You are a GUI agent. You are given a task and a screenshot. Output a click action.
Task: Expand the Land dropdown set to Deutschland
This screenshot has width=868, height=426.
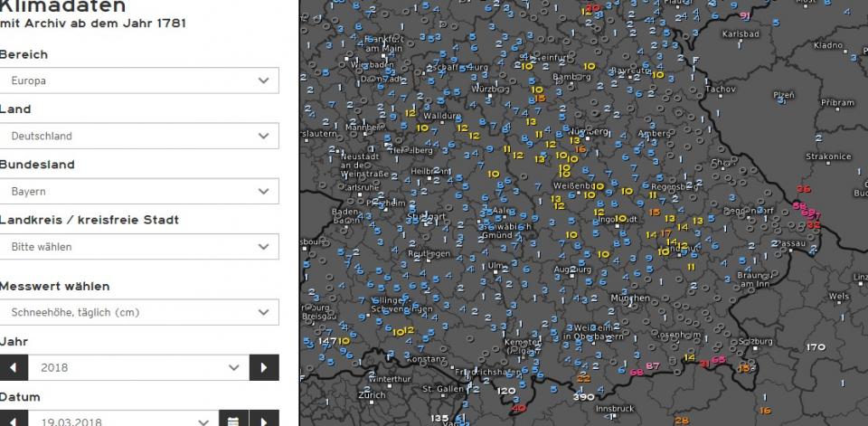(139, 136)
